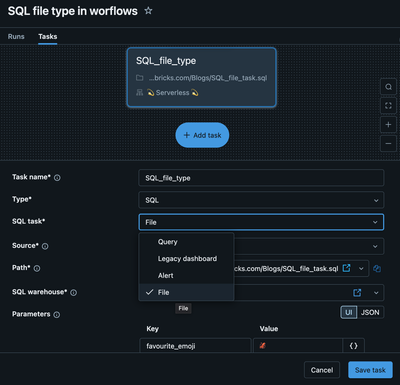Open the SQL file path in new tab
Viewport: 400px width, 385px height.
click(347, 268)
